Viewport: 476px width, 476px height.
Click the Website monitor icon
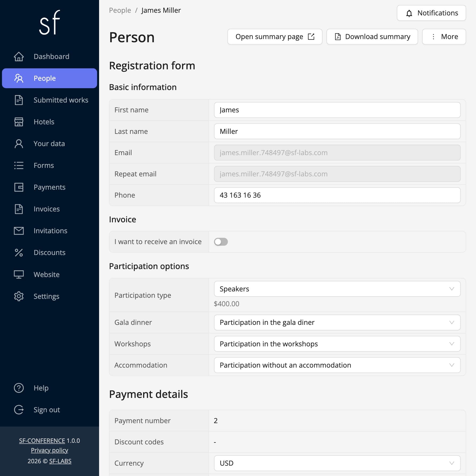pyautogui.click(x=19, y=274)
